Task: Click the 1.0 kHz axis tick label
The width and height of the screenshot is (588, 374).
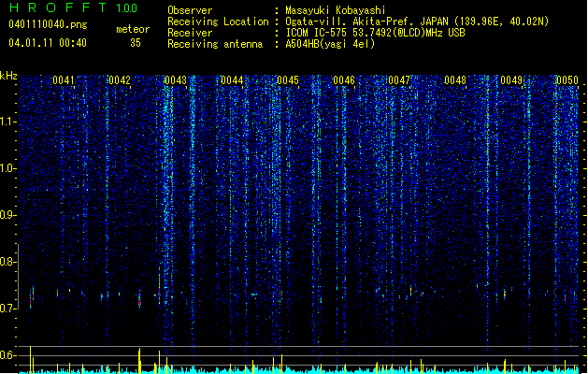Action: tap(8, 168)
